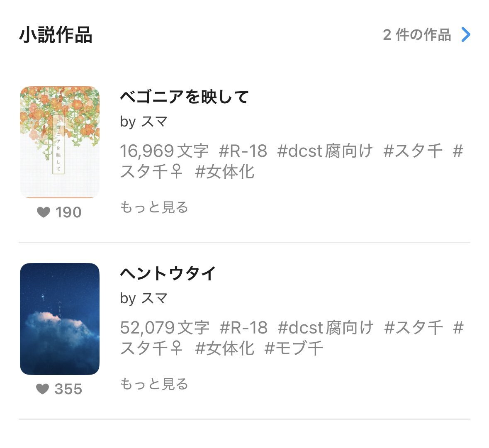489x448 pixels.
Task: Open the novel title ベゴニアを映して
Action: click(x=184, y=97)
